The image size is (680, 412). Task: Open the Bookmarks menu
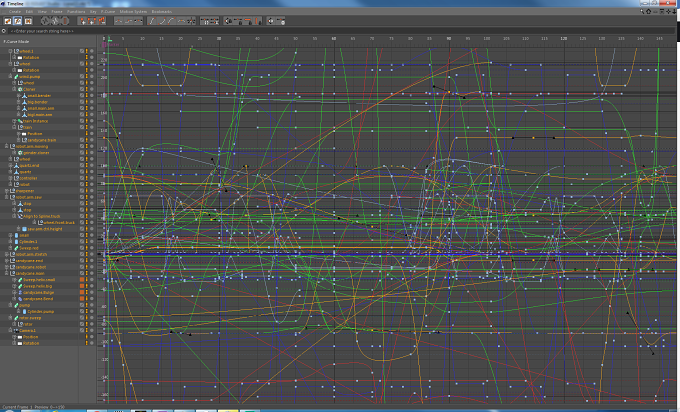pos(162,11)
